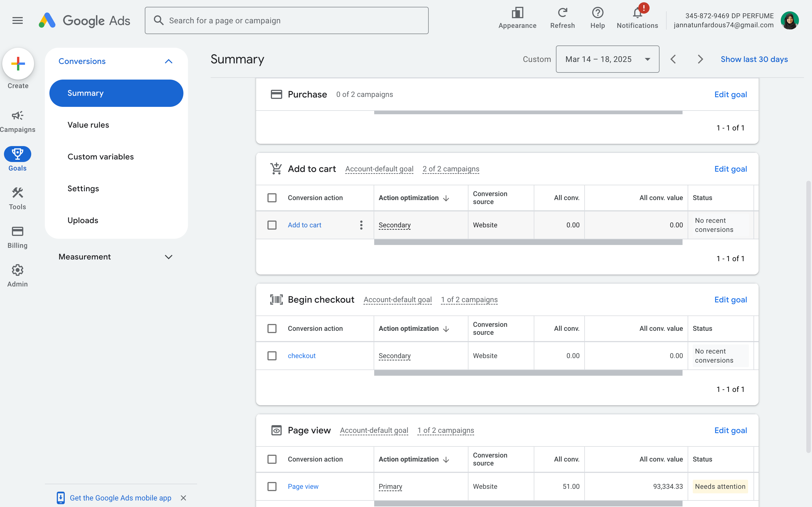812x507 pixels.
Task: Open the Mar 14 – 18, 2025 date dropdown
Action: tap(607, 59)
